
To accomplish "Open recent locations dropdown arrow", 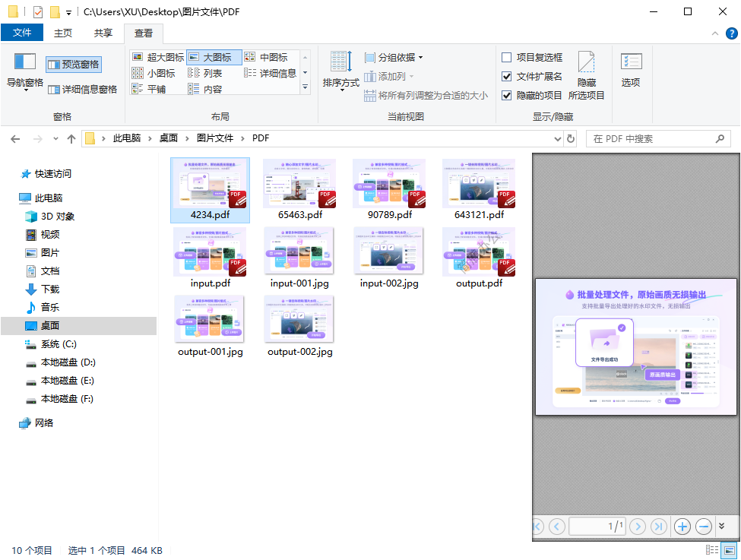I will (x=55, y=138).
